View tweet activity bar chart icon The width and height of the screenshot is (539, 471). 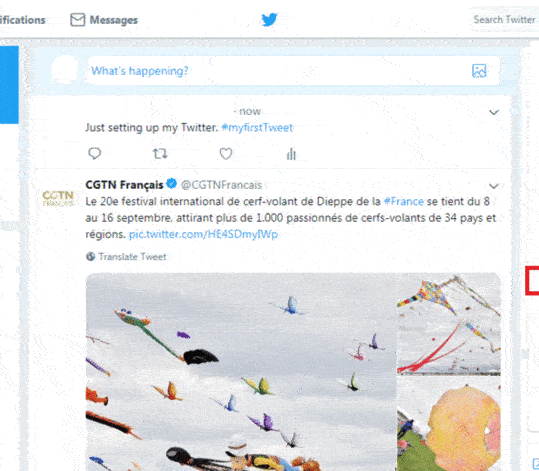[291, 154]
